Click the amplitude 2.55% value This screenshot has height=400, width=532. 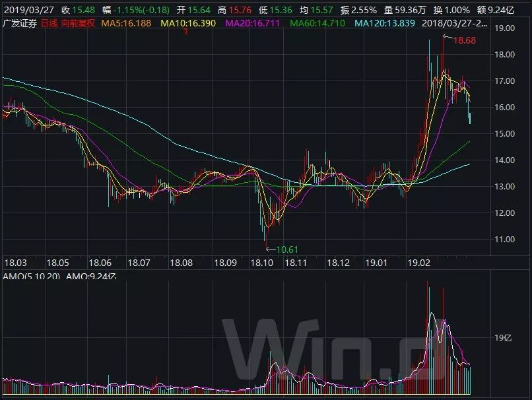click(364, 10)
